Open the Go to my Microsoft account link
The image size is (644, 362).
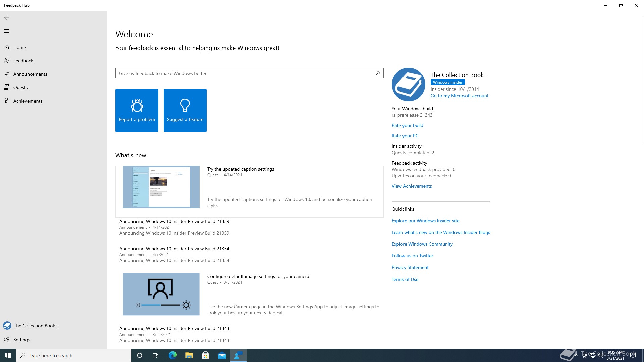[459, 96]
